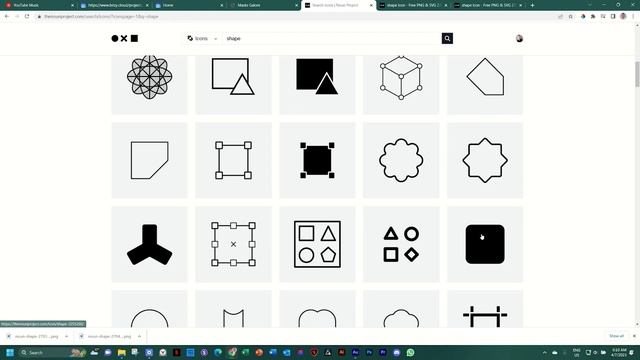Screen dimensions: 640x360
Task: Open the framed four shapes grid icon
Action: pos(317,244)
